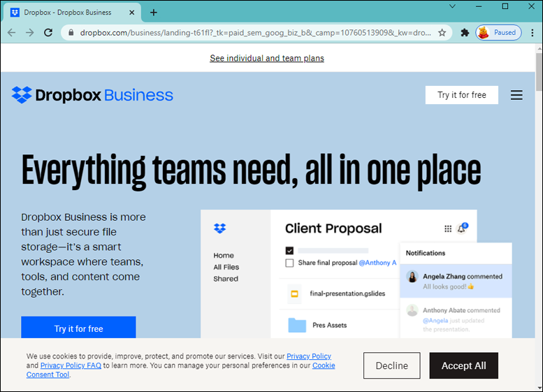Select All Files in the mockup sidebar

226,268
